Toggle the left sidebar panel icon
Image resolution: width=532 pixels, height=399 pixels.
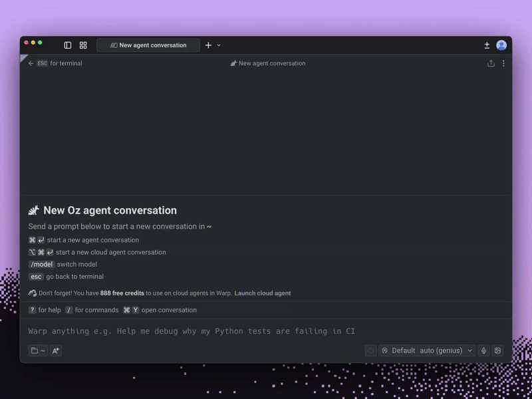point(68,45)
